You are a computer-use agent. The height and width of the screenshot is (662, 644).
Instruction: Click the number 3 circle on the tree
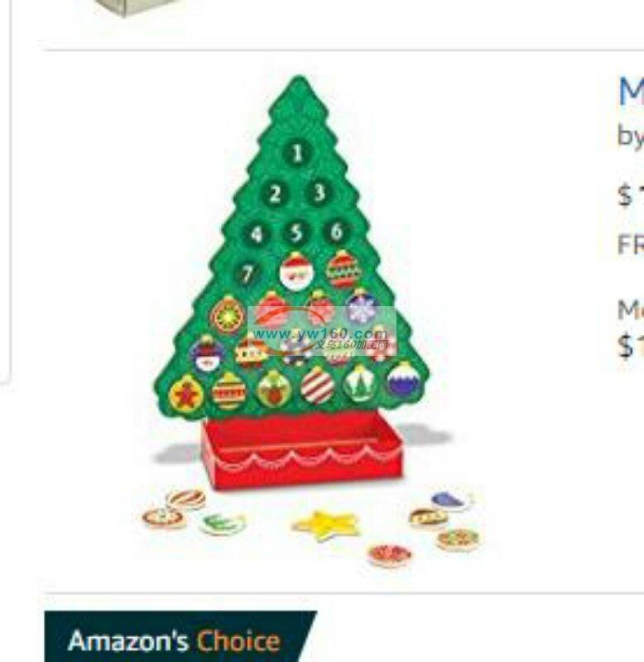pos(320,193)
